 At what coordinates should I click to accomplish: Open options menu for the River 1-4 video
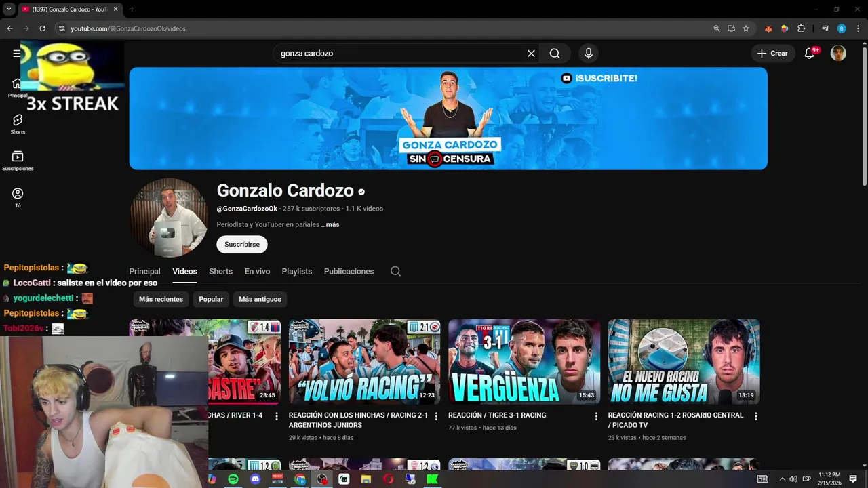click(x=277, y=416)
